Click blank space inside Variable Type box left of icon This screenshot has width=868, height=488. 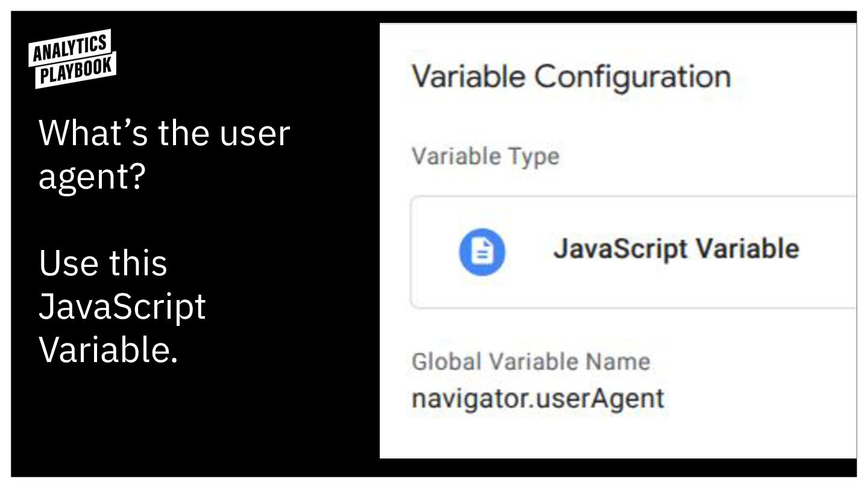434,251
